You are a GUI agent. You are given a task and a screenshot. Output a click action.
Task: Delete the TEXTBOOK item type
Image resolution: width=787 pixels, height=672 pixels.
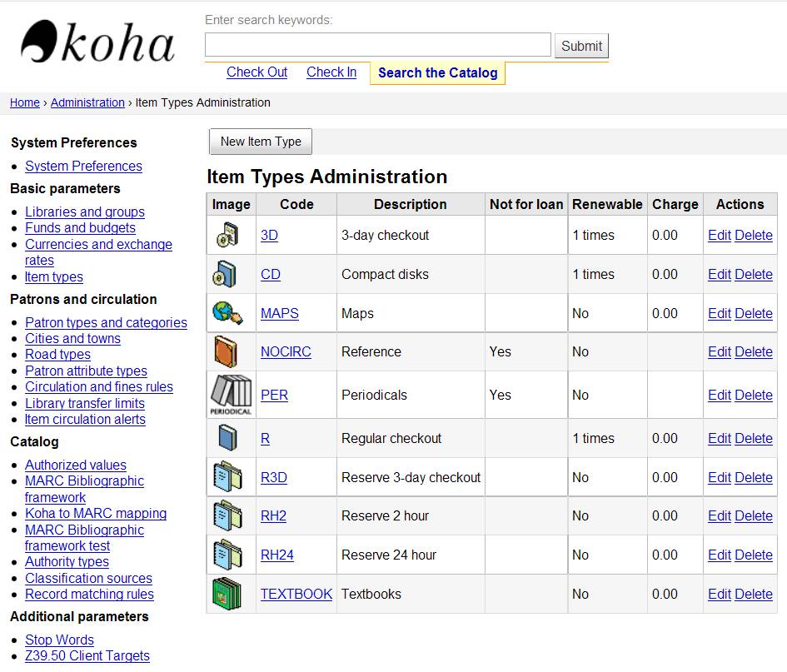754,595
